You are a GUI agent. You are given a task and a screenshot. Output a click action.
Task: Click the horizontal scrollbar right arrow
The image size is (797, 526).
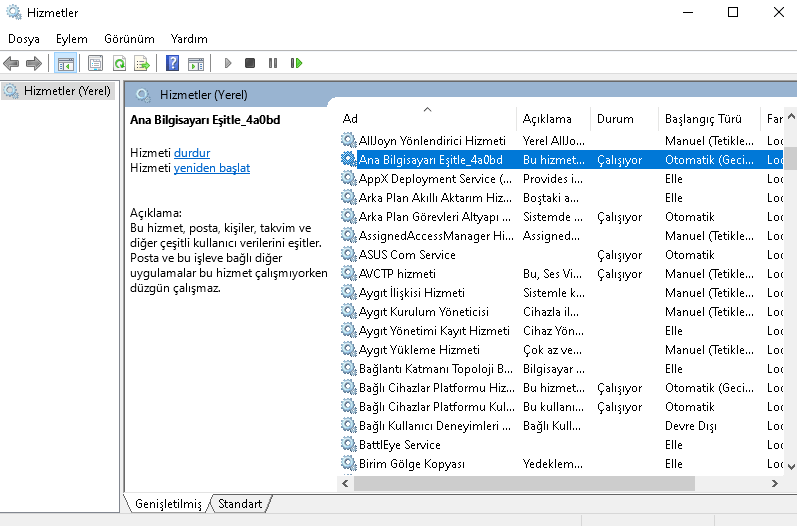pyautogui.click(x=775, y=483)
